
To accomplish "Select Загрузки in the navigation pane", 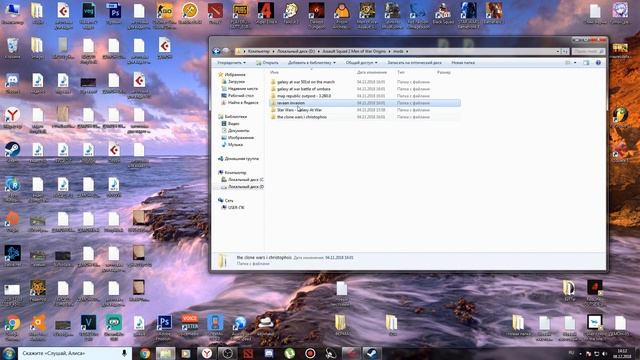I will pyautogui.click(x=236, y=82).
